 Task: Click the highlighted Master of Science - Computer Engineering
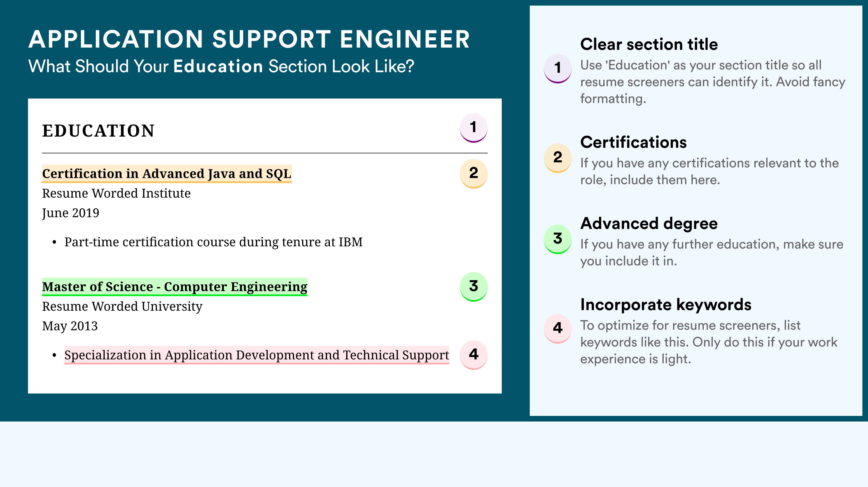(174, 287)
